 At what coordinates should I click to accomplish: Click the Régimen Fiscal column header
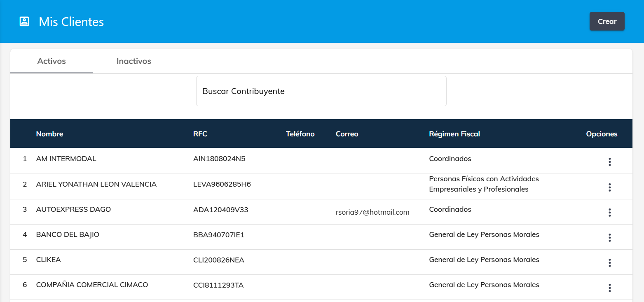(x=454, y=134)
